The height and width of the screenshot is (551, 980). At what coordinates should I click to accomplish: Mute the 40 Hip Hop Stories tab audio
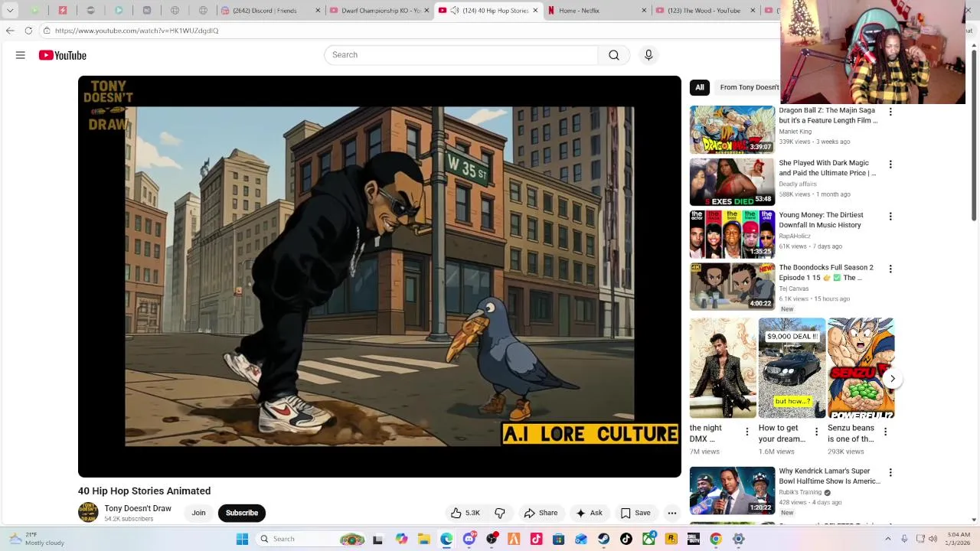[455, 11]
